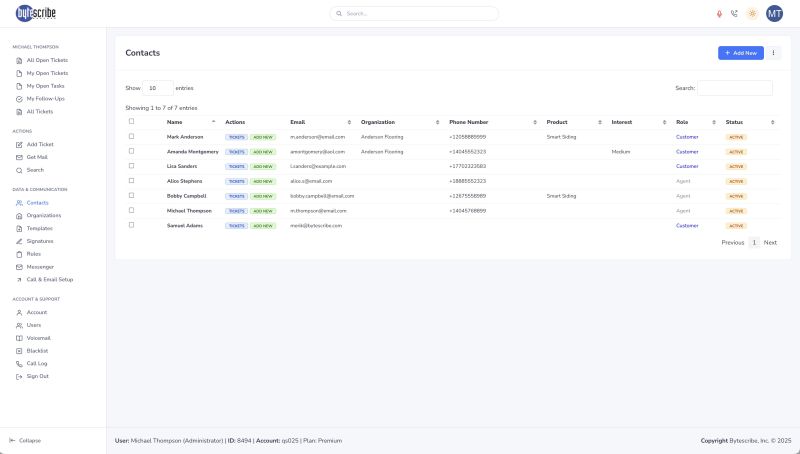800x454 pixels.
Task: Click the blue Add New button
Action: pos(740,52)
